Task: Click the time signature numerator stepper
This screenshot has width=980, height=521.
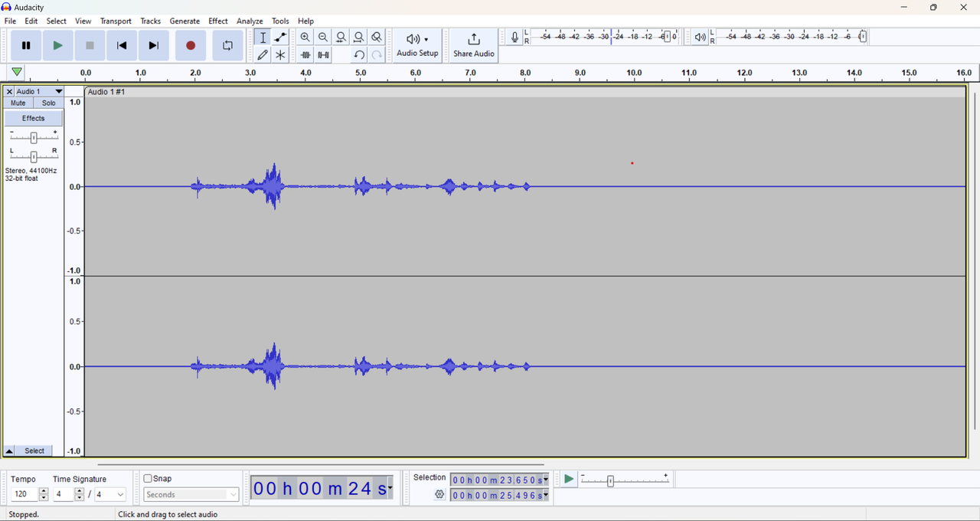Action: coord(80,495)
